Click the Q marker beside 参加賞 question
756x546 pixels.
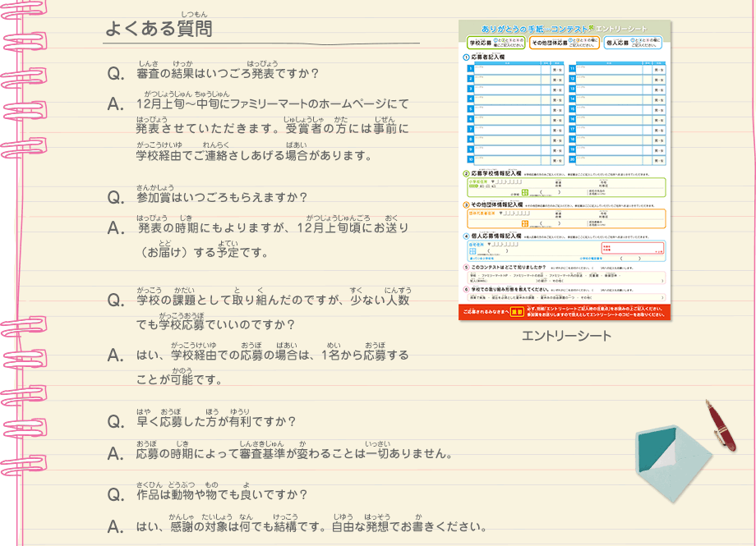coord(115,198)
